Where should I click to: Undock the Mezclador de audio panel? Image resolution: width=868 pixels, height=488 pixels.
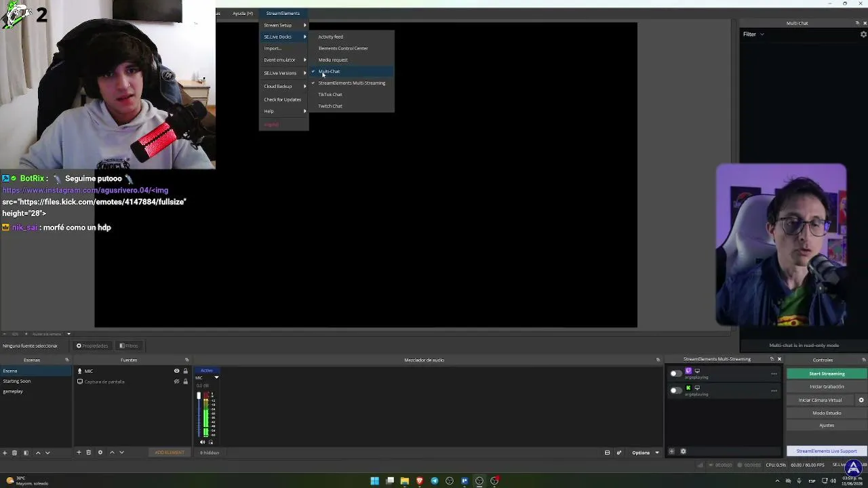click(x=658, y=360)
